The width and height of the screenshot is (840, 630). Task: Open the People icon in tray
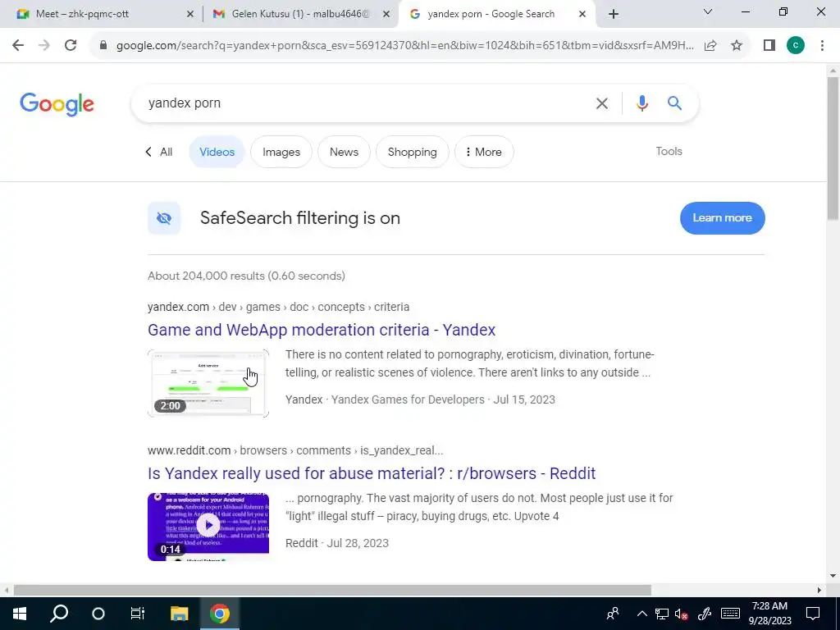(613, 614)
